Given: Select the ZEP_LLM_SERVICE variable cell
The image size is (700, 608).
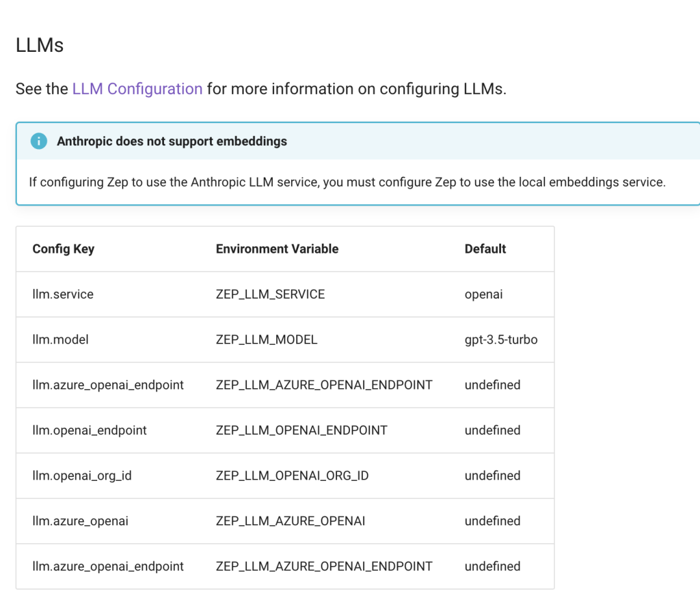Looking at the screenshot, I should 270,294.
